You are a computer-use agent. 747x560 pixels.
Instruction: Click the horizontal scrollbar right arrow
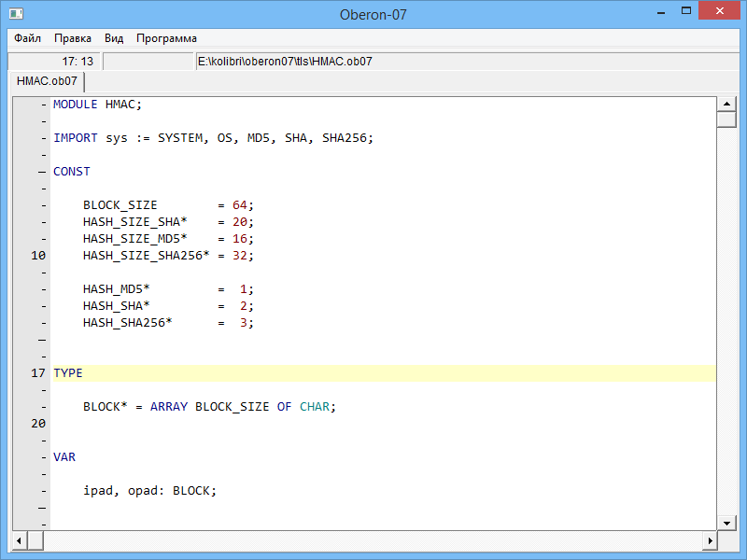tap(709, 540)
